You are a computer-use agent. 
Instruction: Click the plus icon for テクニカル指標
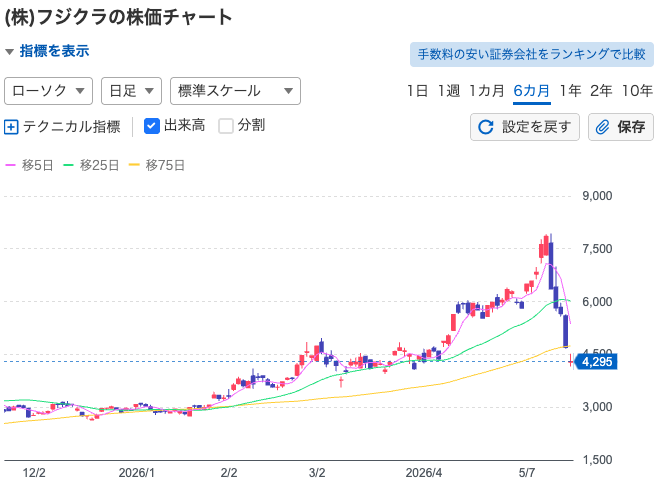point(11,127)
